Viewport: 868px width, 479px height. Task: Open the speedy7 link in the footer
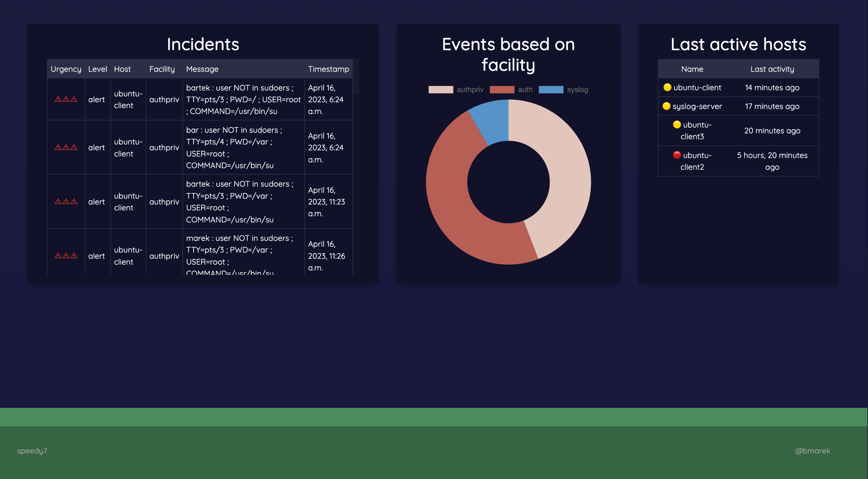click(32, 450)
